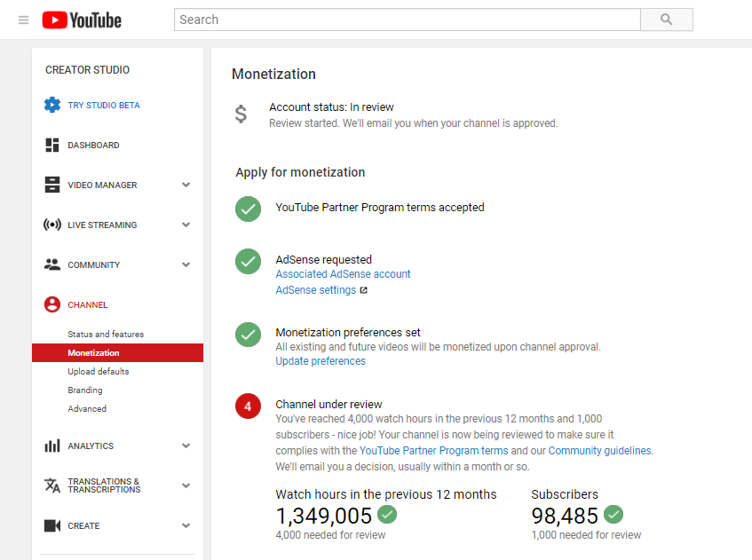
Task: Click the red step 4 circle
Action: tap(248, 406)
